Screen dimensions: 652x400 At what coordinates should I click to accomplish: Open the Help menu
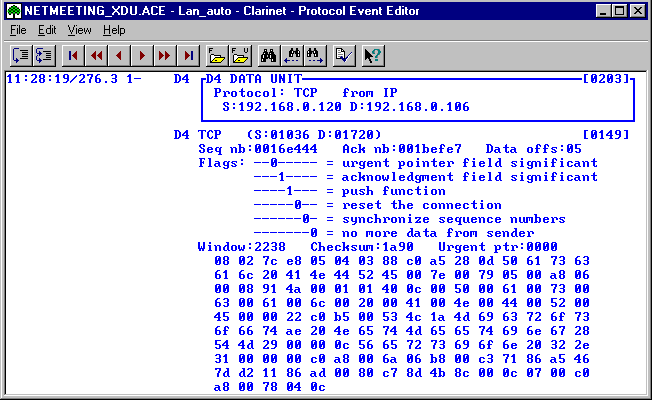click(x=114, y=30)
